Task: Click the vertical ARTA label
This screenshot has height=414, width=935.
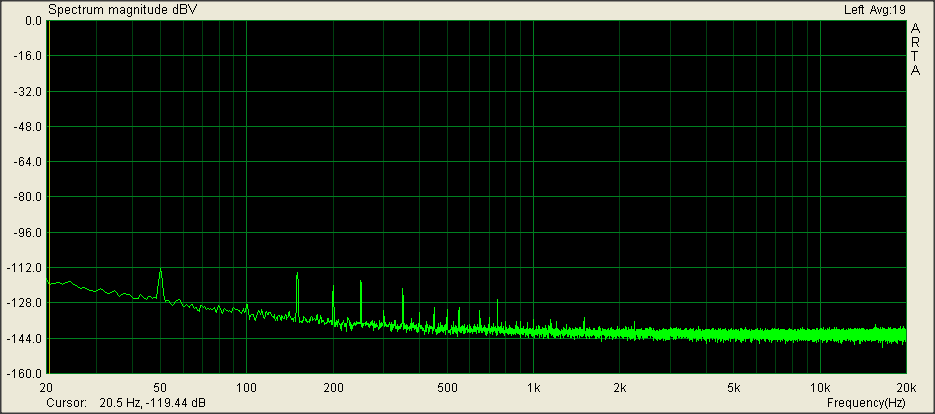Action: coord(915,50)
